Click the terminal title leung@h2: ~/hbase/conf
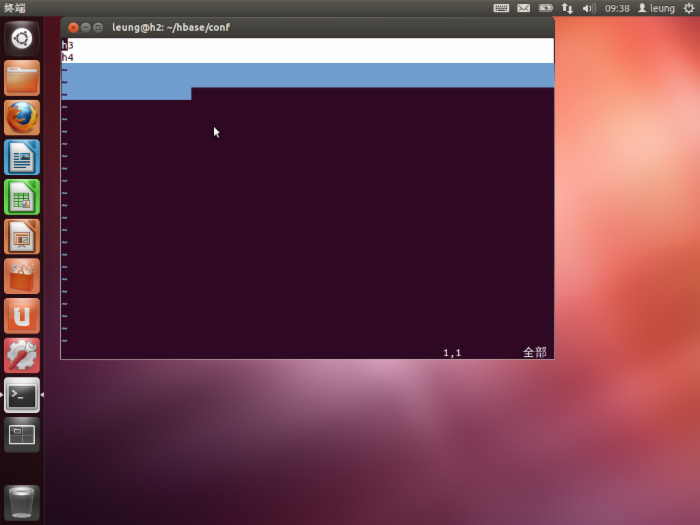700x525 pixels. pos(171,27)
